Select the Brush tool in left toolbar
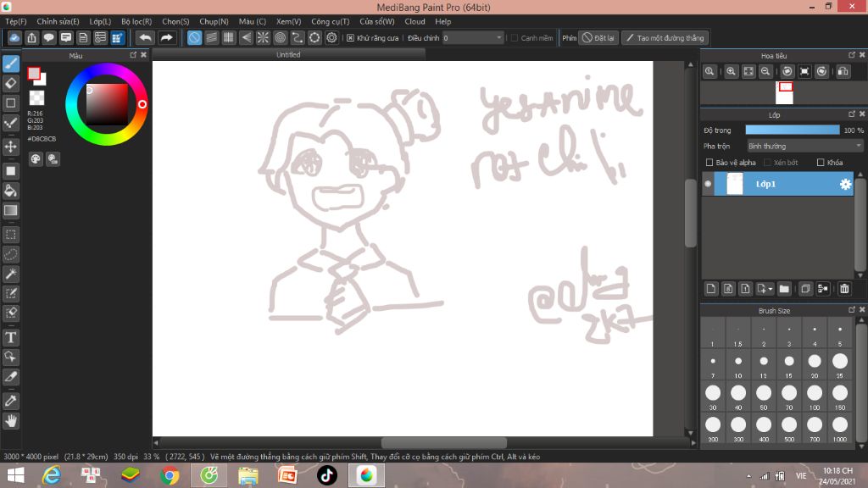The image size is (868, 488). pos(10,64)
